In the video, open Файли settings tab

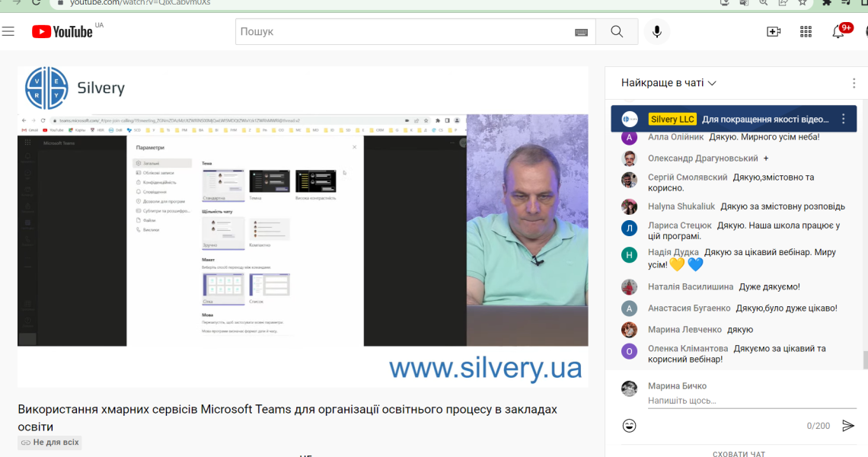pos(149,220)
